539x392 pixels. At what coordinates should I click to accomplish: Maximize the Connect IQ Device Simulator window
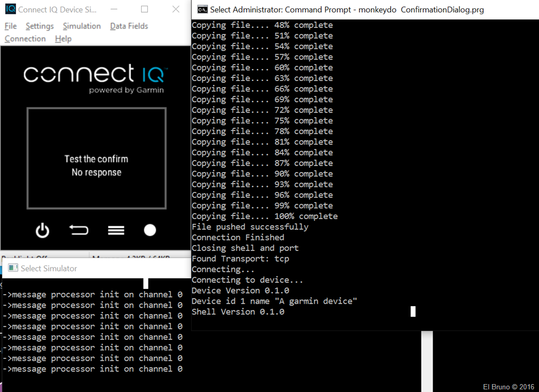tap(145, 9)
